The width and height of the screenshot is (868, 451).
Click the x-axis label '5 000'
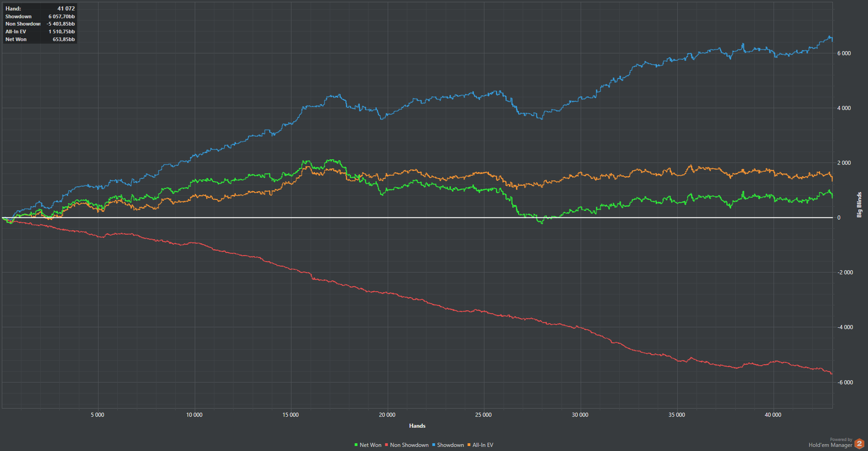98,415
